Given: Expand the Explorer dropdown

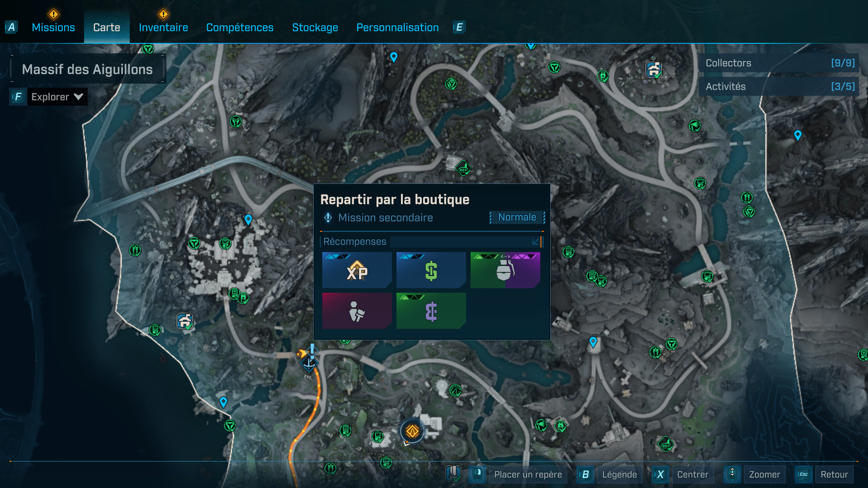Looking at the screenshot, I should pos(57,97).
